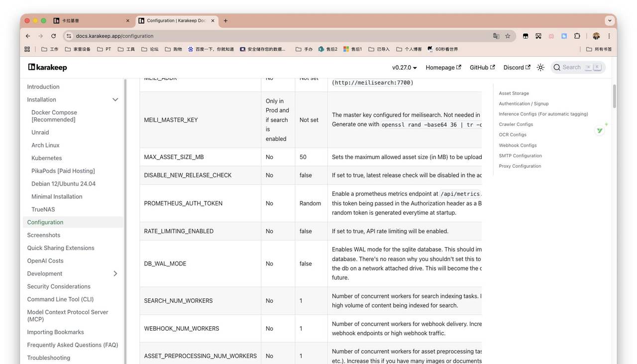
Task: Click the Karakeep logo in the header
Action: (x=47, y=68)
